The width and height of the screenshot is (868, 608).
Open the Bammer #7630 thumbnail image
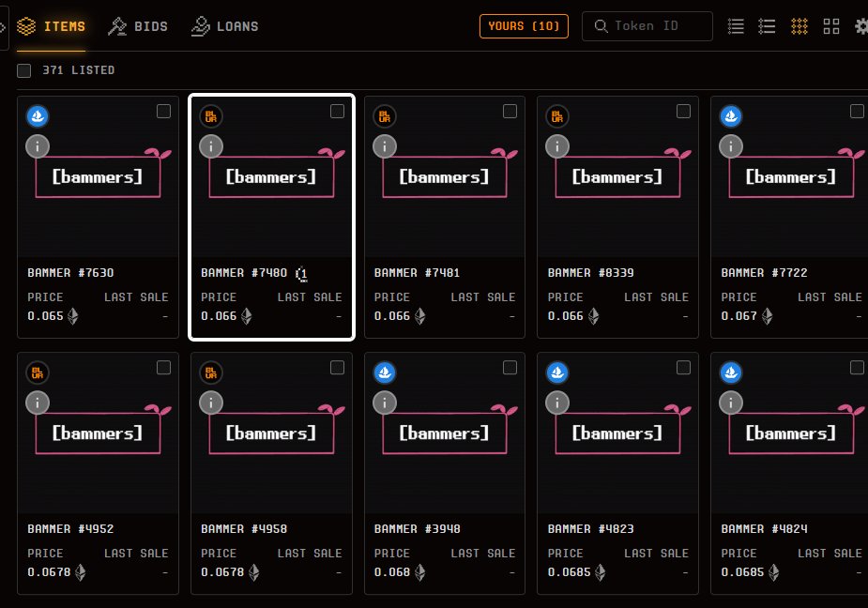[x=98, y=177]
